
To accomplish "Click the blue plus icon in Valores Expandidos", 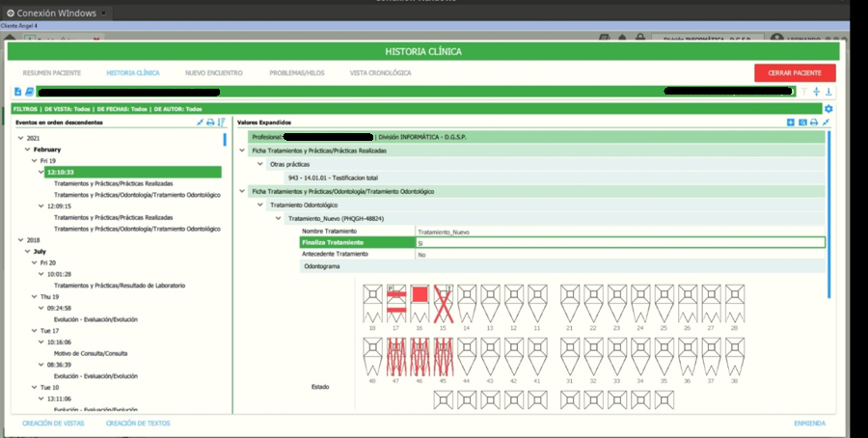I will 791,123.
